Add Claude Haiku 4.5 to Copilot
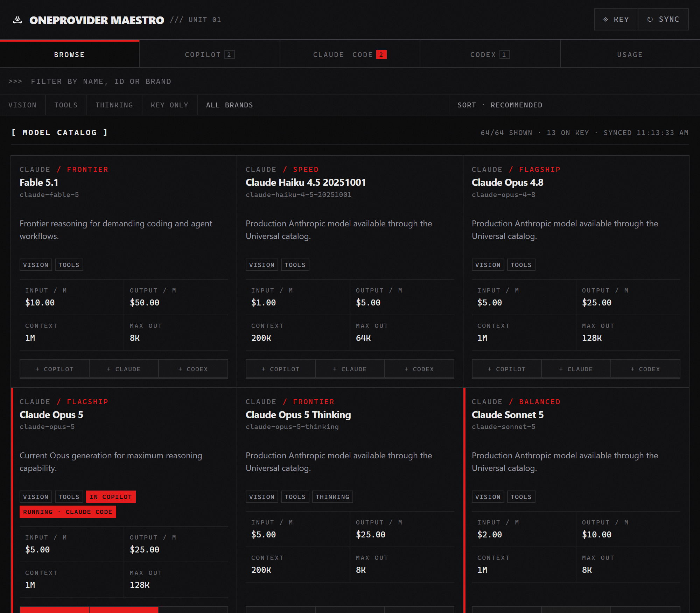This screenshot has width=700, height=613. point(281,369)
